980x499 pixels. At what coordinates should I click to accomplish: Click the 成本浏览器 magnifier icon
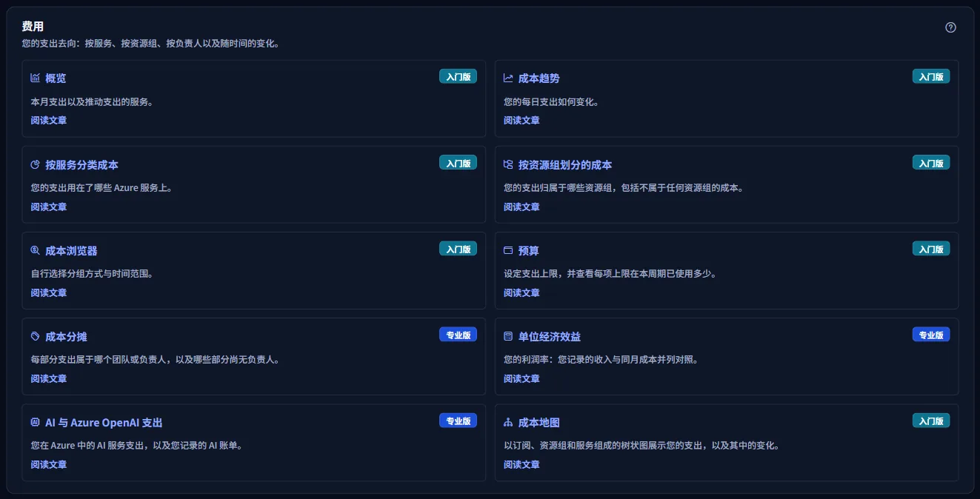click(36, 250)
